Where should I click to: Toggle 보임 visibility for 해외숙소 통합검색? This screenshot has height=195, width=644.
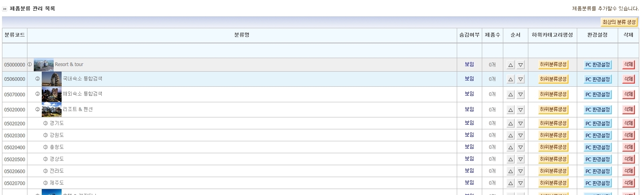[469, 94]
